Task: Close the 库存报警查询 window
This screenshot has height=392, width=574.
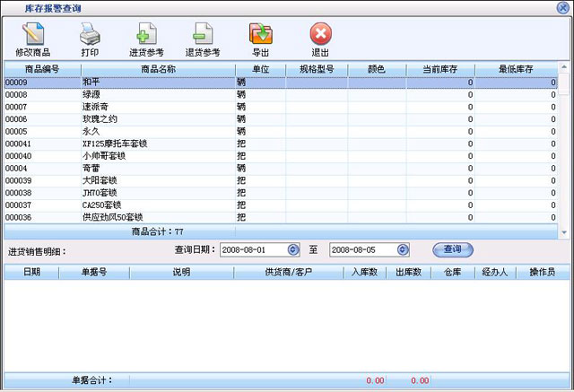Action: click(x=564, y=7)
